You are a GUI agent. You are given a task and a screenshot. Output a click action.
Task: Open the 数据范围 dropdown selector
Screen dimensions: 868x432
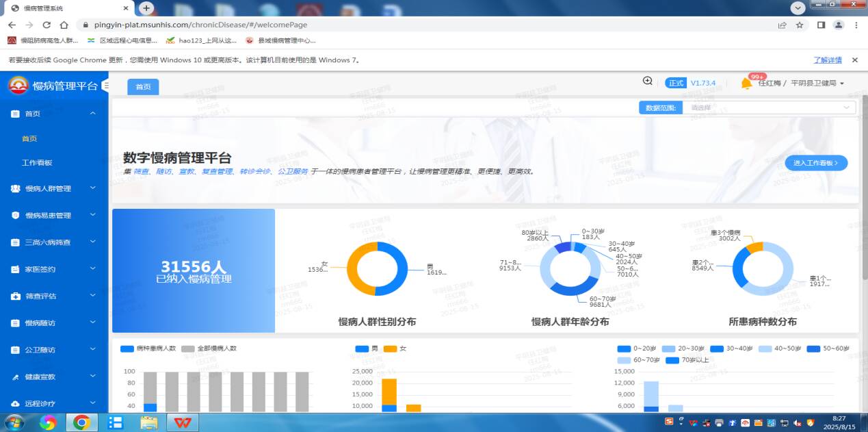click(770, 107)
